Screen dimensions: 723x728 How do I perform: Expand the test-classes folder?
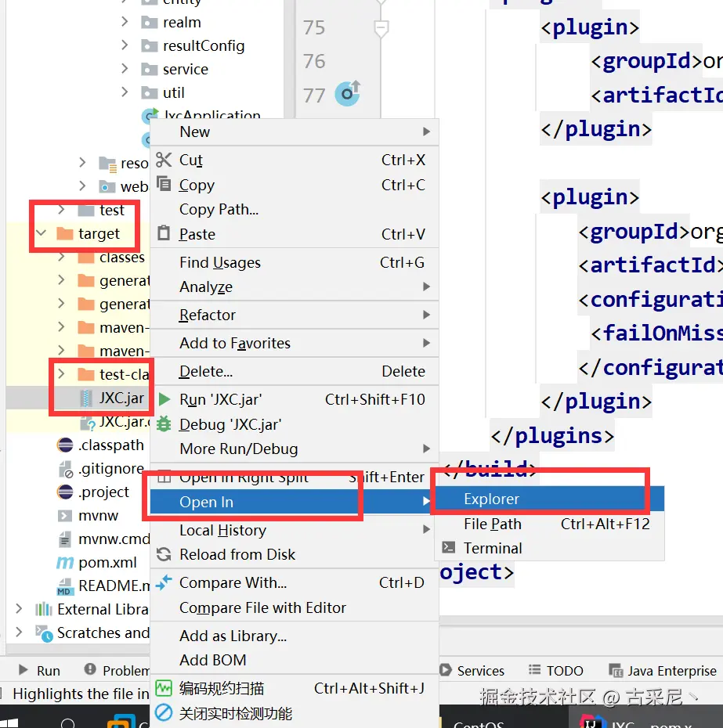pyautogui.click(x=61, y=373)
